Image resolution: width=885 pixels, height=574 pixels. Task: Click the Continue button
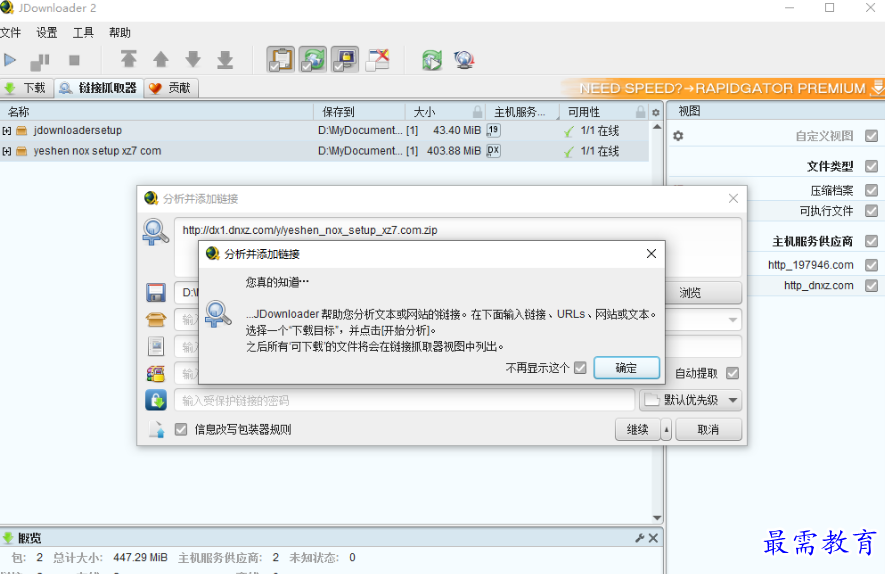638,430
